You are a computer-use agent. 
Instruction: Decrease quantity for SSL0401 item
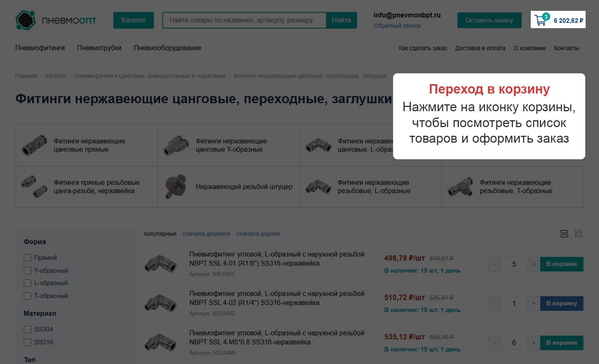tap(494, 264)
